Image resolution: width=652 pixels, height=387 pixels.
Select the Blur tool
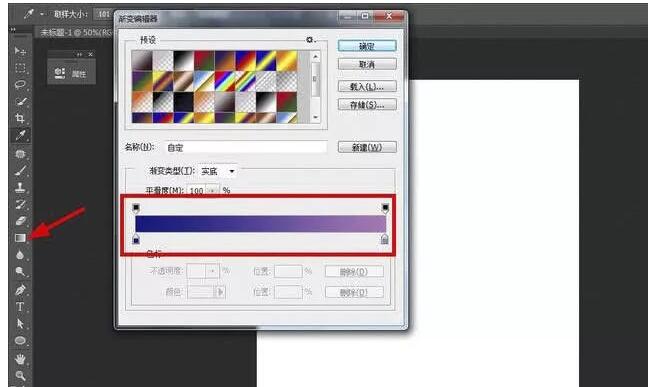(x=20, y=254)
